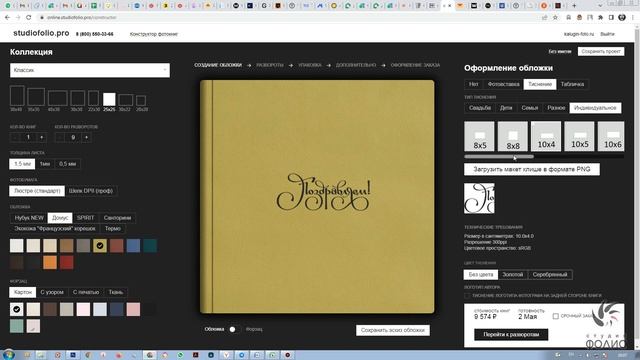Screen dimensions: 640x360
Task: Switch cover material to Санториме
Action: (x=117, y=218)
